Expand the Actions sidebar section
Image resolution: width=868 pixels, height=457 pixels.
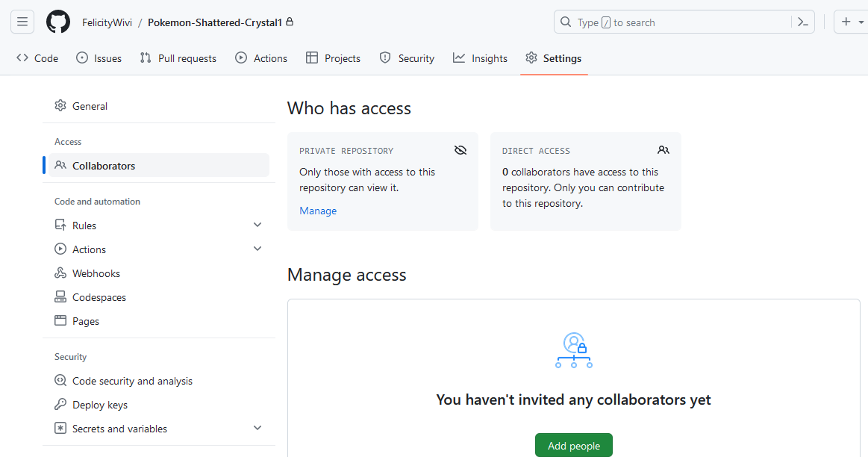click(257, 249)
